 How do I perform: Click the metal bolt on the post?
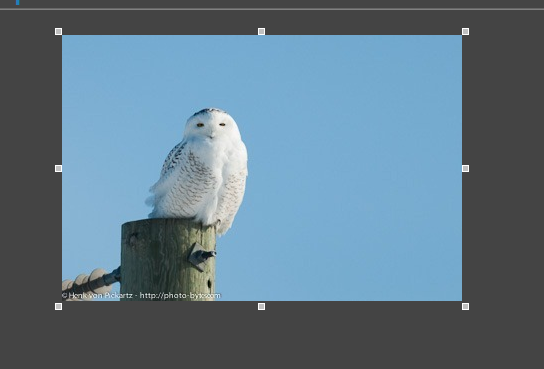click(202, 256)
